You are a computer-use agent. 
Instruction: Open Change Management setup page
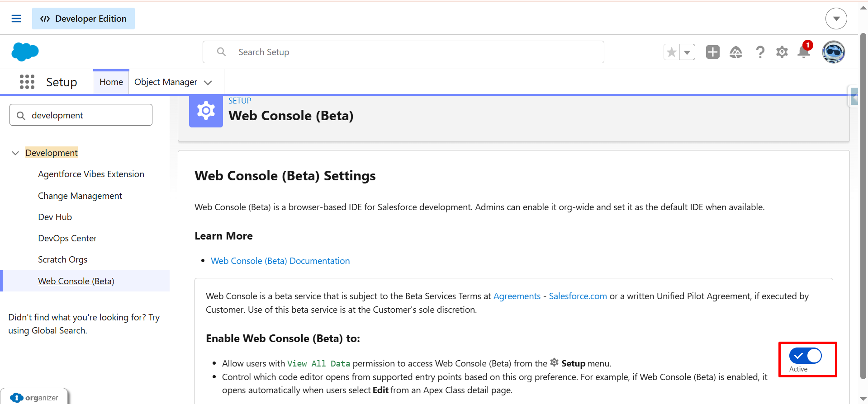pyautogui.click(x=80, y=196)
